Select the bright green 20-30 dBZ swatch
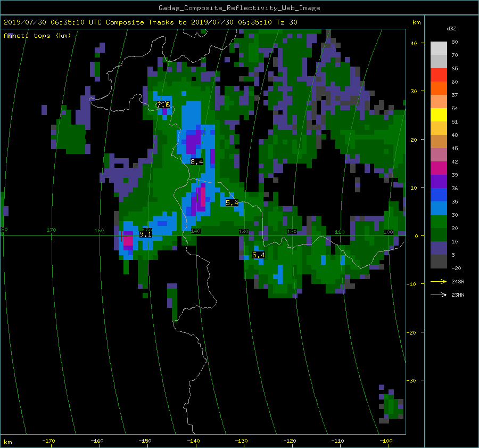Screen dimensions: 479x448 pos(439,221)
